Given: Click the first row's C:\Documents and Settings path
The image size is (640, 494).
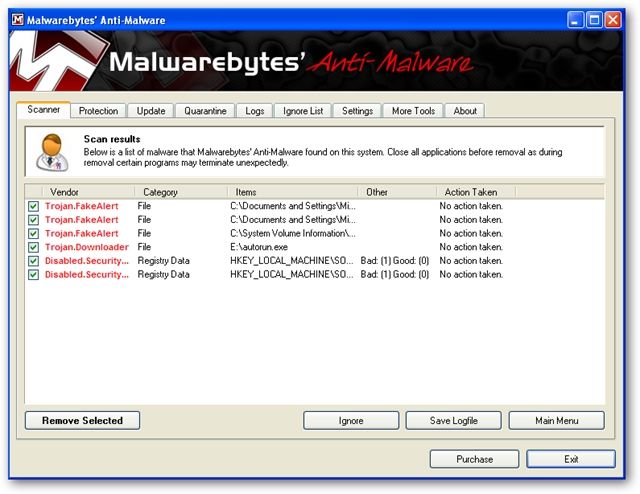Looking at the screenshot, I should pos(293,206).
